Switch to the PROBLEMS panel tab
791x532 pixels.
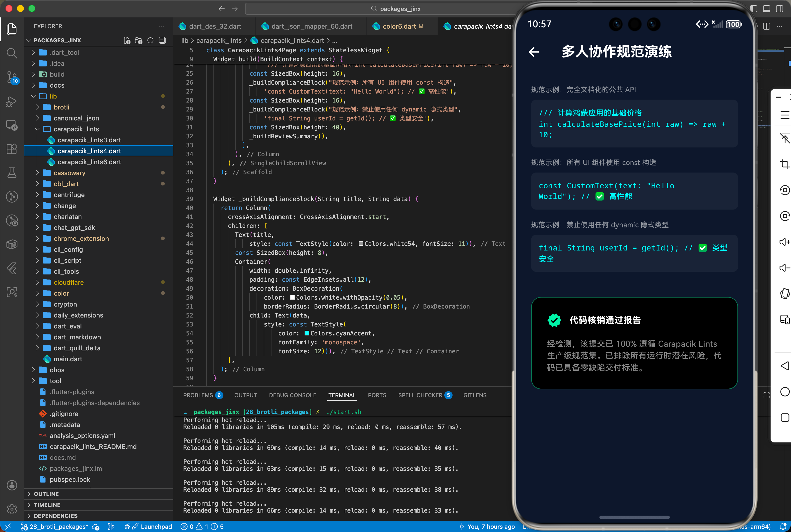tap(198, 395)
